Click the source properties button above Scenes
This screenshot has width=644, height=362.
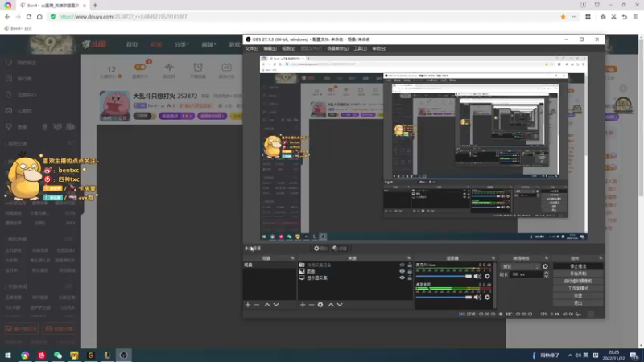point(320,249)
